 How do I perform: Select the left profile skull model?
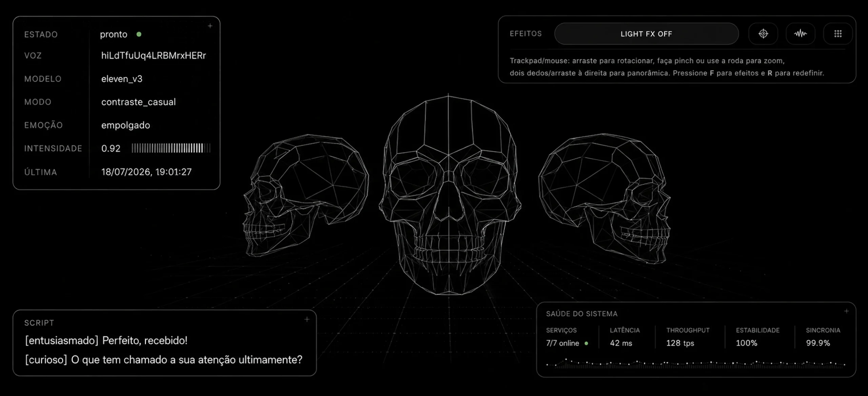click(x=306, y=195)
